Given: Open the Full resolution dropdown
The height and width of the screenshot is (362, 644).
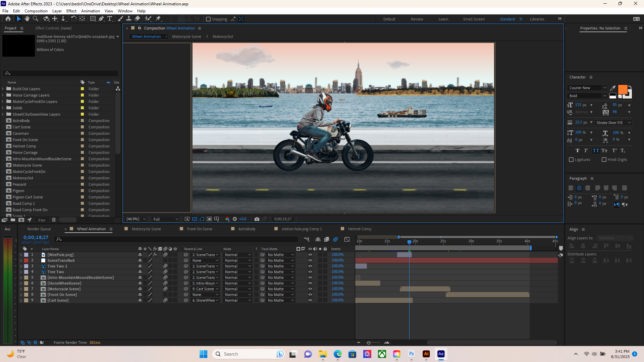Looking at the screenshot, I should click(x=166, y=219).
